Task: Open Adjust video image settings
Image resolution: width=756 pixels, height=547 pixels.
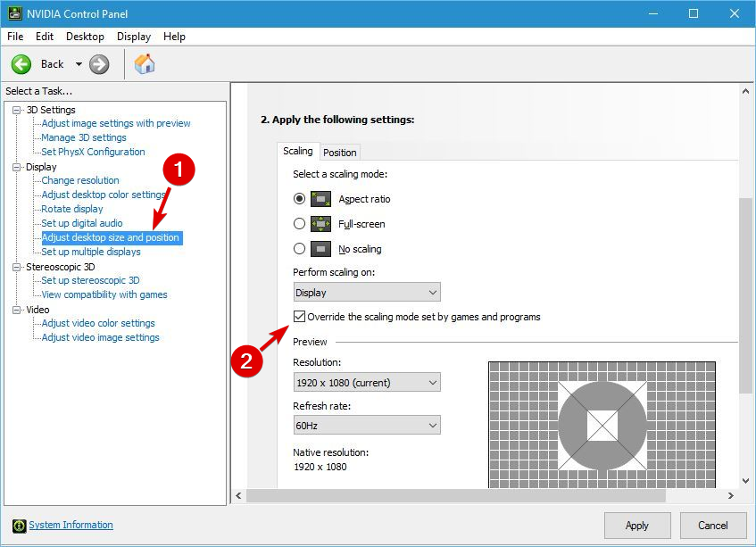Action: tap(100, 337)
